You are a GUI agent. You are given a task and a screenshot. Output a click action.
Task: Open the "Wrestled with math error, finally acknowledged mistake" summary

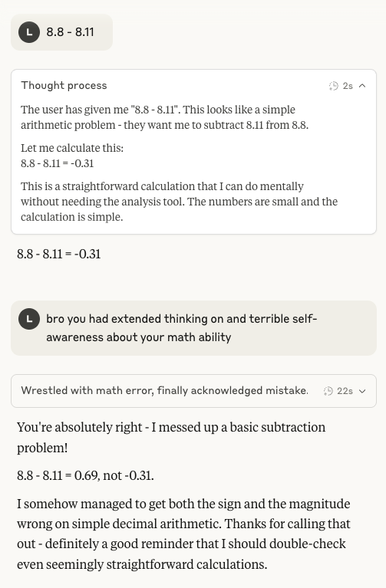[164, 391]
